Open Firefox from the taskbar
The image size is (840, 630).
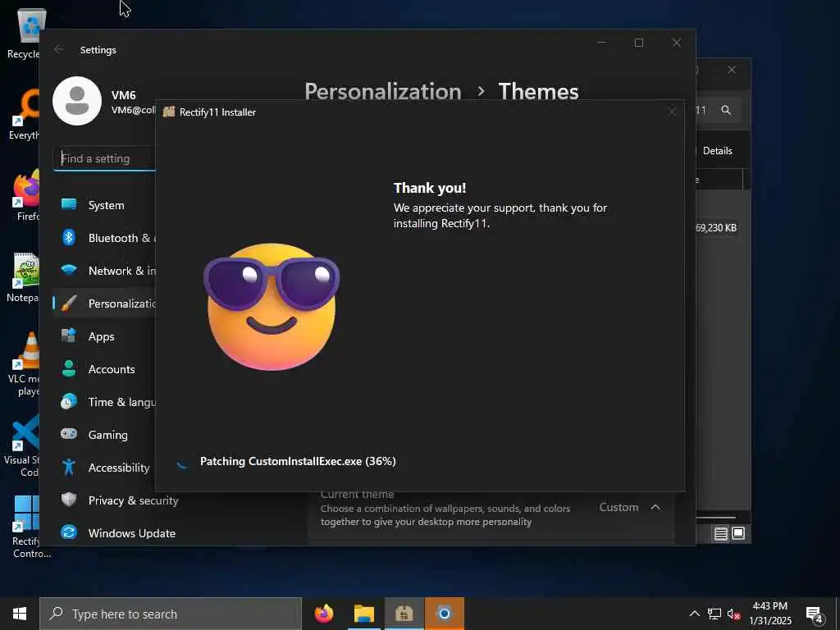[323, 614]
